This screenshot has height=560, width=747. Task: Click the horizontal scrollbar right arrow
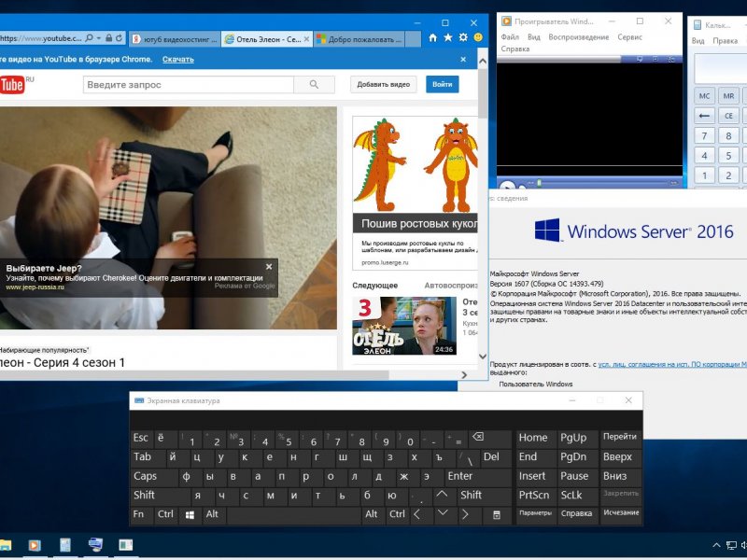[464, 375]
